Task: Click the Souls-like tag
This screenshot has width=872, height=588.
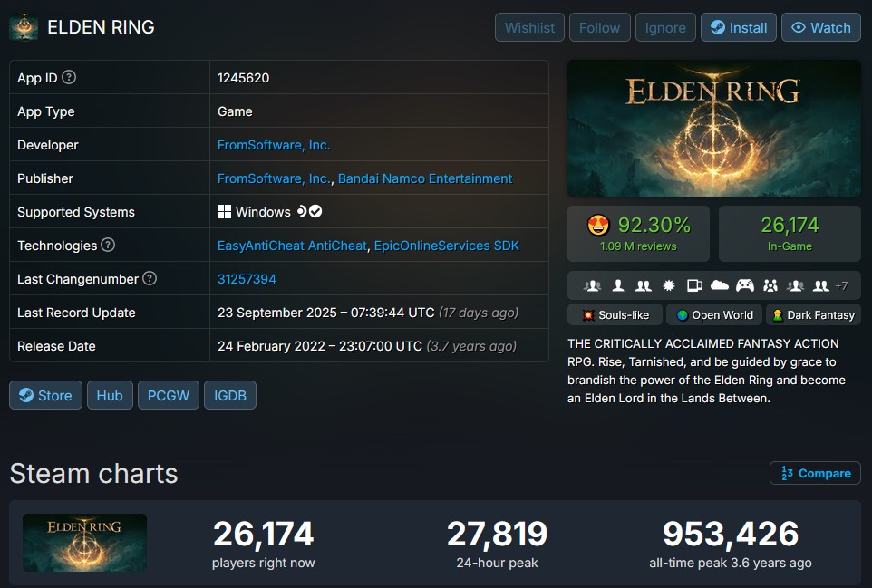Action: tap(615, 314)
